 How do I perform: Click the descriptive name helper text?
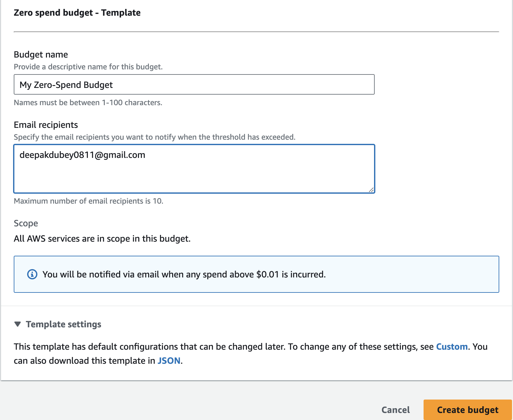tap(88, 67)
